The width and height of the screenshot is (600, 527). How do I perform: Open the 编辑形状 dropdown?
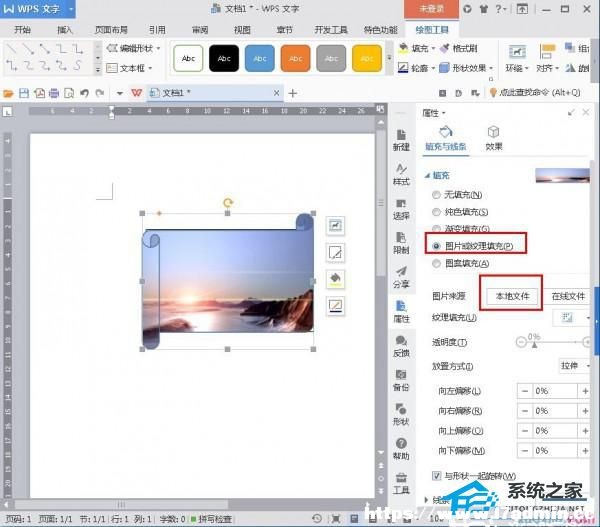pos(133,48)
